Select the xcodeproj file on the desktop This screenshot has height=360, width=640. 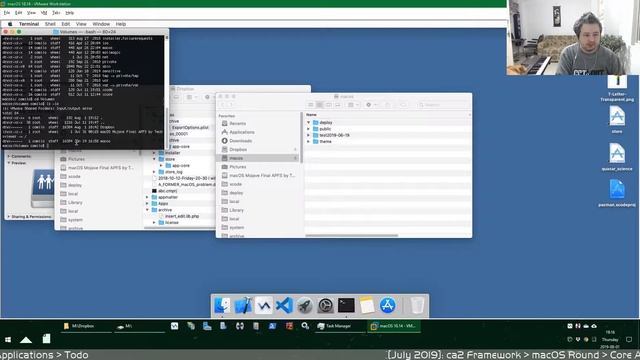tap(617, 193)
